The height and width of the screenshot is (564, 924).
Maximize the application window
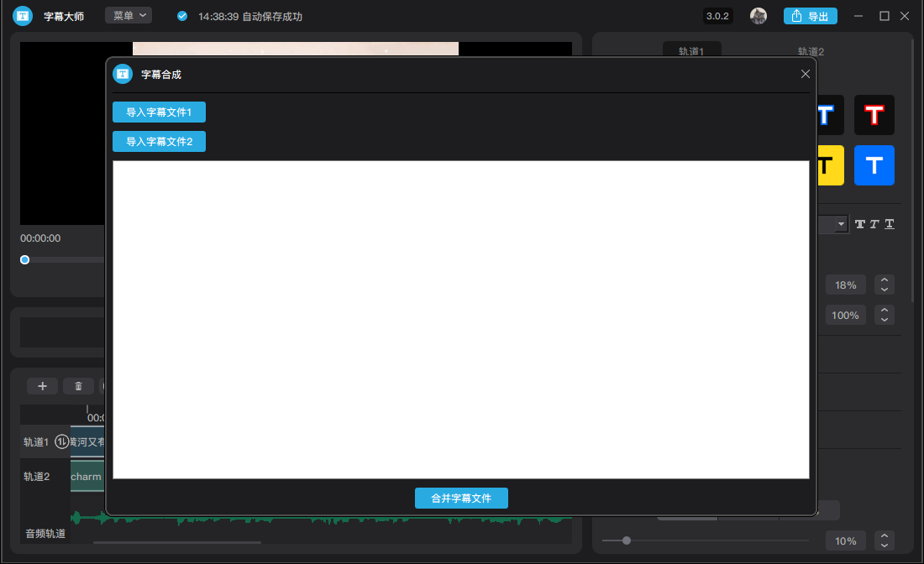(884, 16)
